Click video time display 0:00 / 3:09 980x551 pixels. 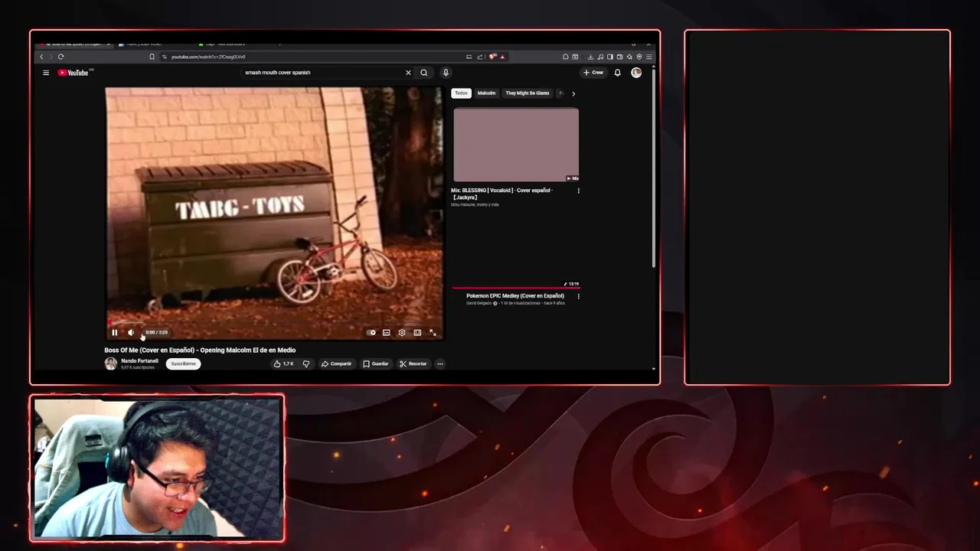(x=156, y=333)
